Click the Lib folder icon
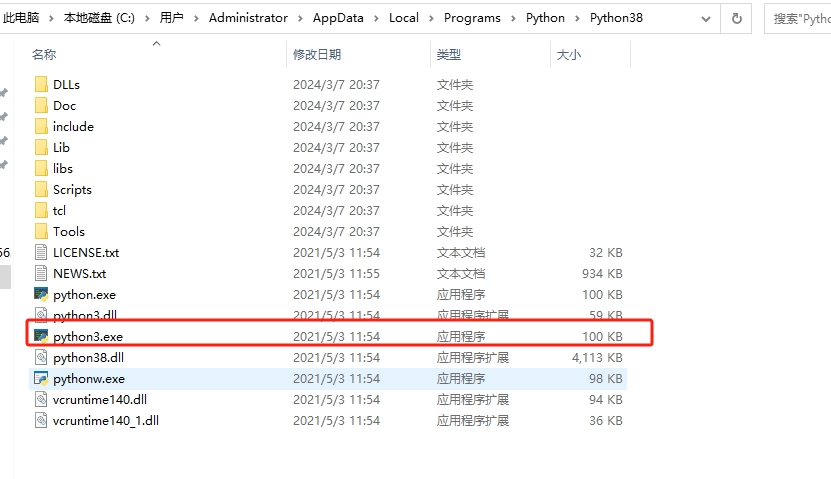This screenshot has width=831, height=479. [x=41, y=147]
